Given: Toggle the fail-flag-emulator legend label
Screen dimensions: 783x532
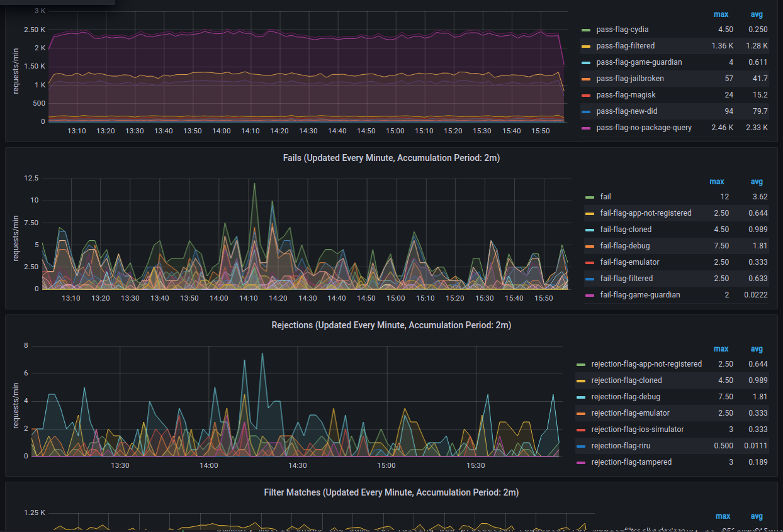Looking at the screenshot, I should pos(629,262).
